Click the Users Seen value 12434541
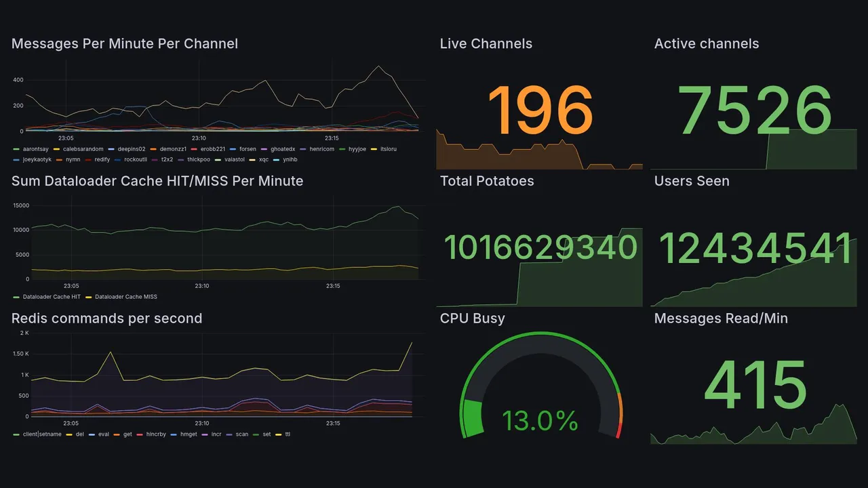The image size is (868, 488). click(755, 247)
